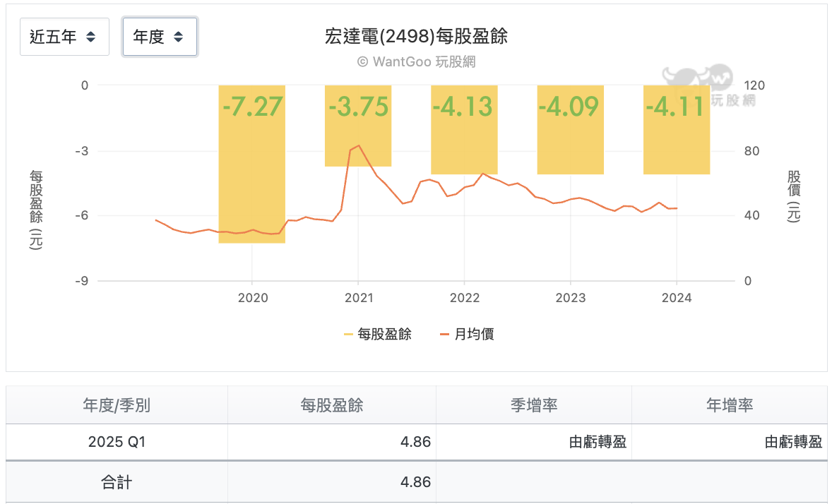Click the sort arrows on 年度 selector
The image size is (832, 504).
(x=177, y=36)
